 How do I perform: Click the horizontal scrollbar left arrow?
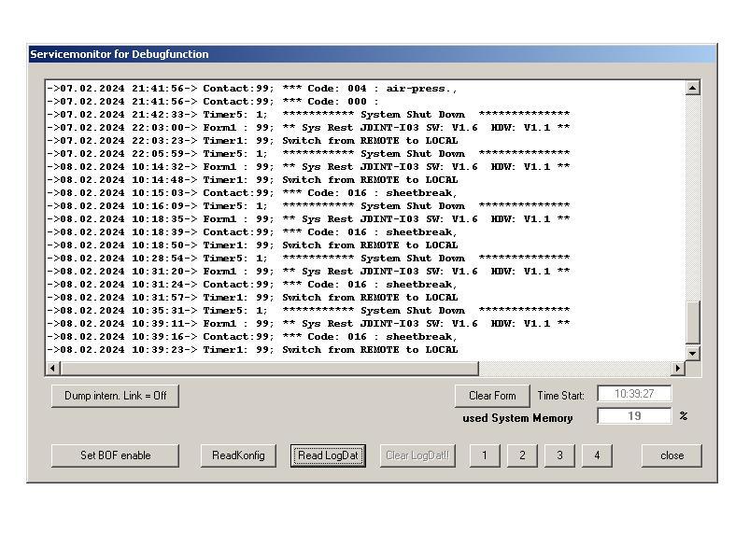[x=53, y=369]
